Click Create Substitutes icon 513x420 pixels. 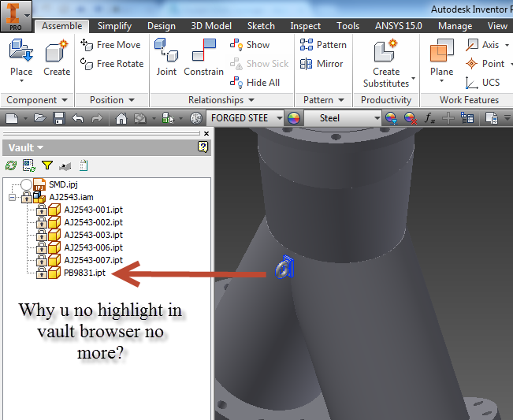(x=386, y=50)
